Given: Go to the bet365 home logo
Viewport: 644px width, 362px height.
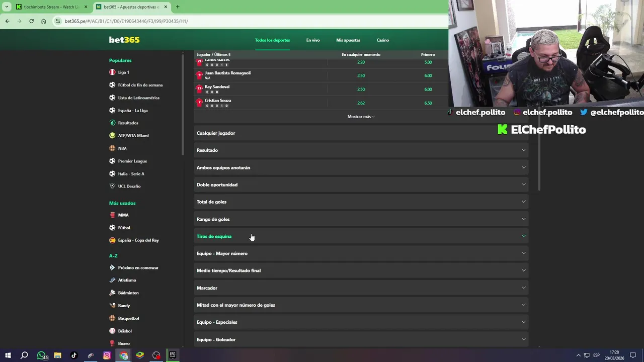Looking at the screenshot, I should pyautogui.click(x=124, y=40).
